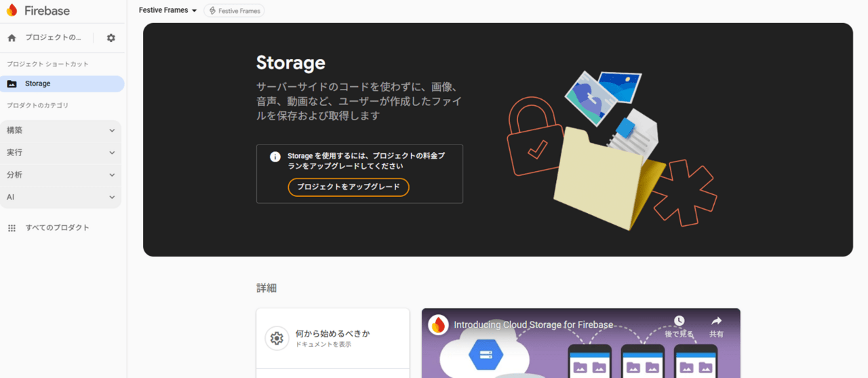868x378 pixels.
Task: Click the Storage を使用するには notice text
Action: click(366, 161)
